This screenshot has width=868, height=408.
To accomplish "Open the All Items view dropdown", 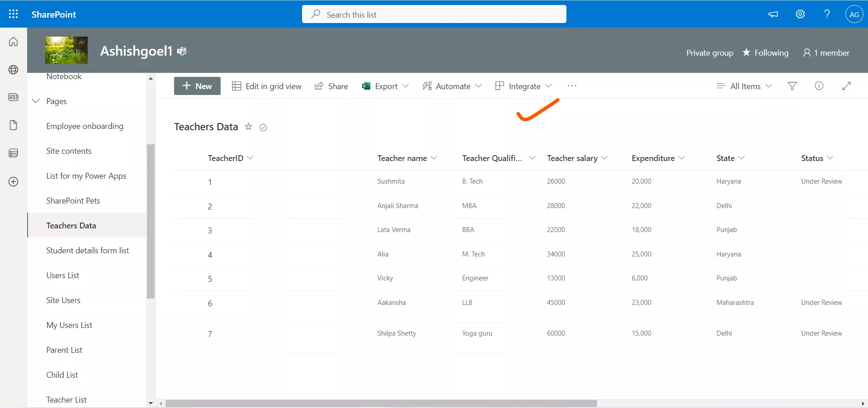I will click(x=744, y=86).
